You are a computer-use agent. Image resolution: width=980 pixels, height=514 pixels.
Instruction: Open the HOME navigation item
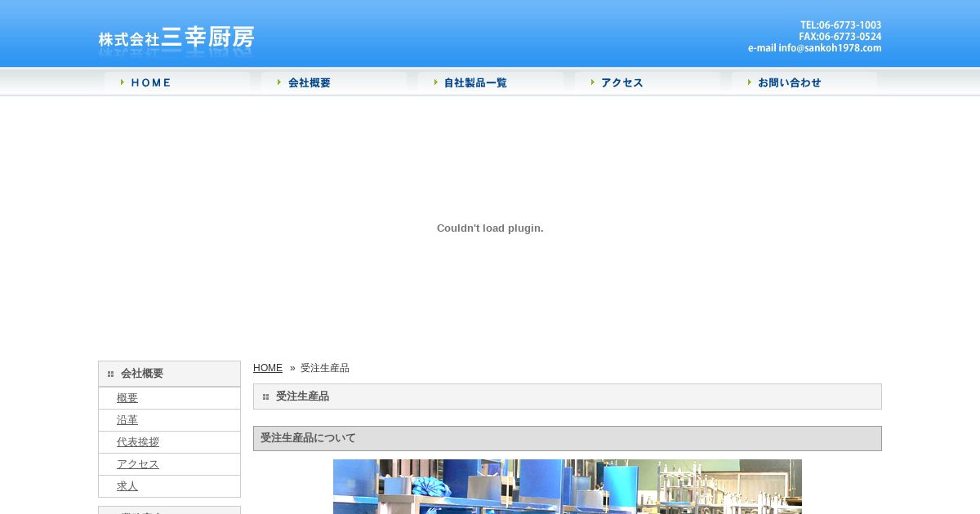[177, 82]
